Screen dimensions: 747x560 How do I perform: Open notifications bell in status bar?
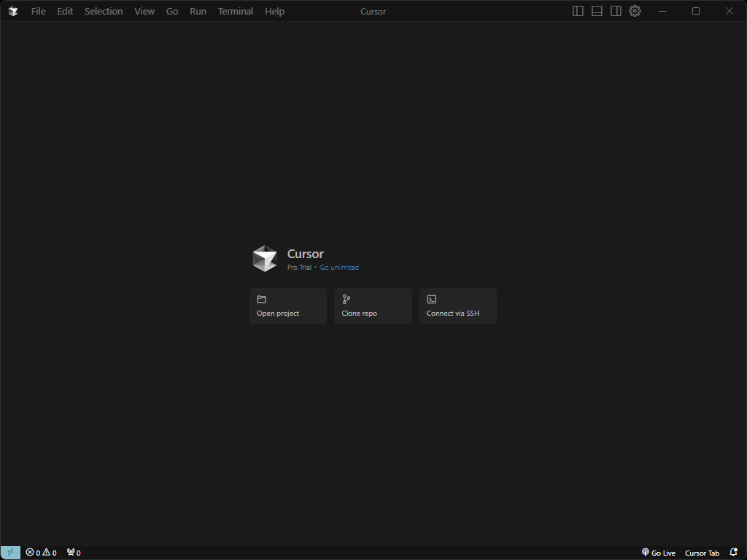734,553
